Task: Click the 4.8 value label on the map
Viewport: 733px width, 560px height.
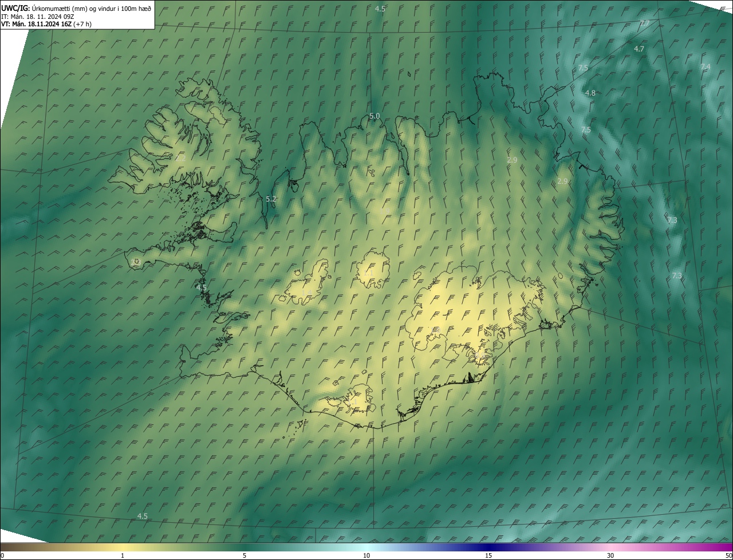Action: (590, 93)
